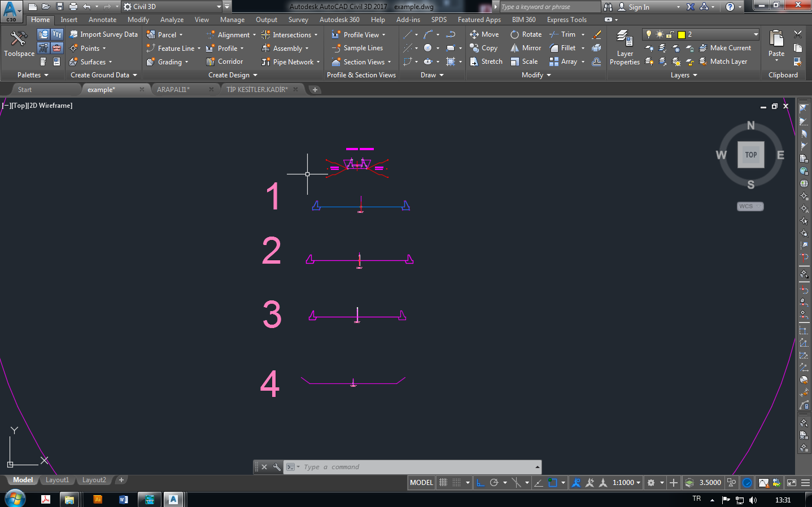Toggle ortho mode in the status bar
Image resolution: width=812 pixels, height=507 pixels.
481,482
